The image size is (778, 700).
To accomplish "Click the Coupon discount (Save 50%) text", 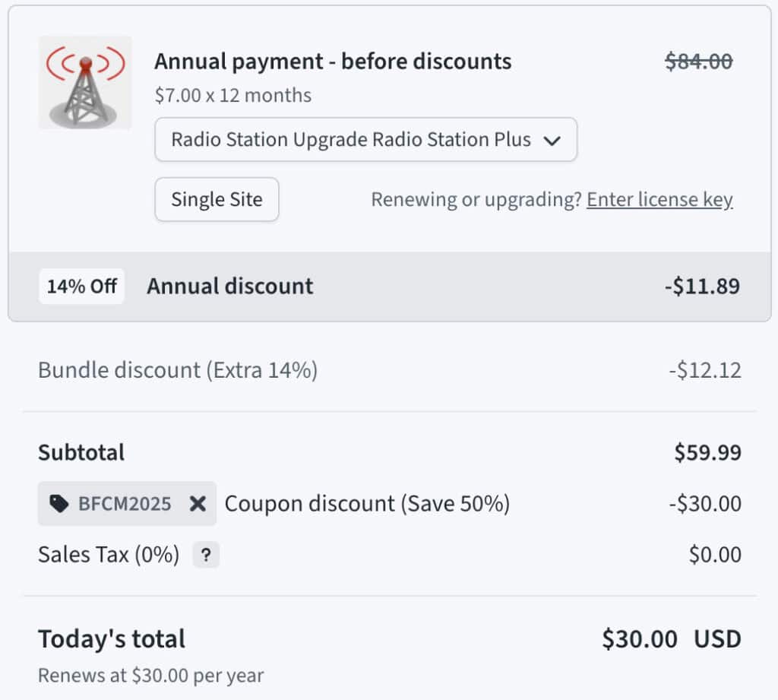I will (367, 504).
